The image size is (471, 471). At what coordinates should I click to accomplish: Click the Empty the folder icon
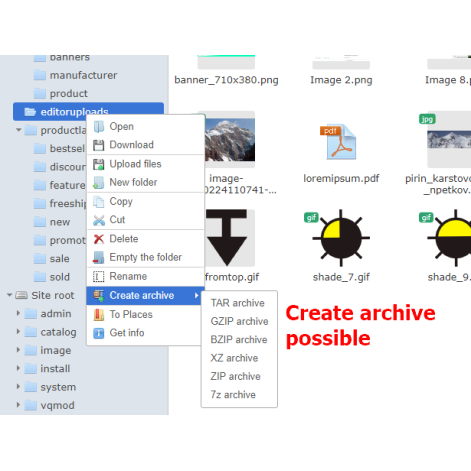99,257
